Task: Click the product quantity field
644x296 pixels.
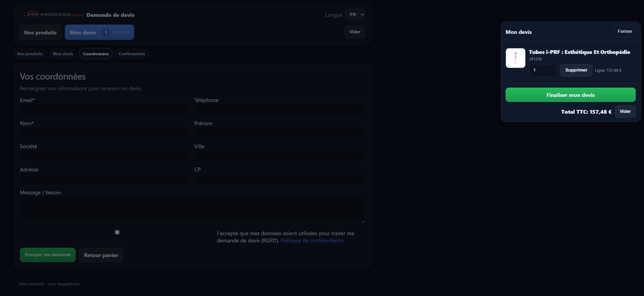Action: click(x=543, y=70)
